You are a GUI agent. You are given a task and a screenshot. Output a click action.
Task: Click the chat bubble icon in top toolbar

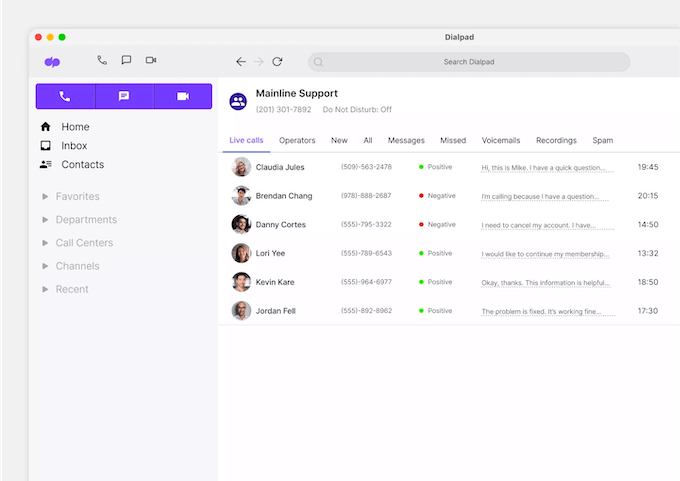click(126, 60)
